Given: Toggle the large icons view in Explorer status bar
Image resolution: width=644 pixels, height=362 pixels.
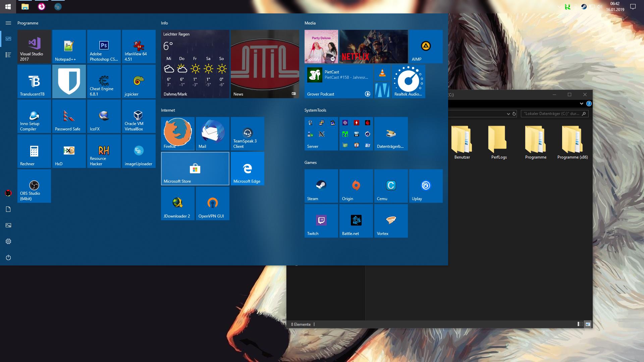Looking at the screenshot, I should click(588, 324).
